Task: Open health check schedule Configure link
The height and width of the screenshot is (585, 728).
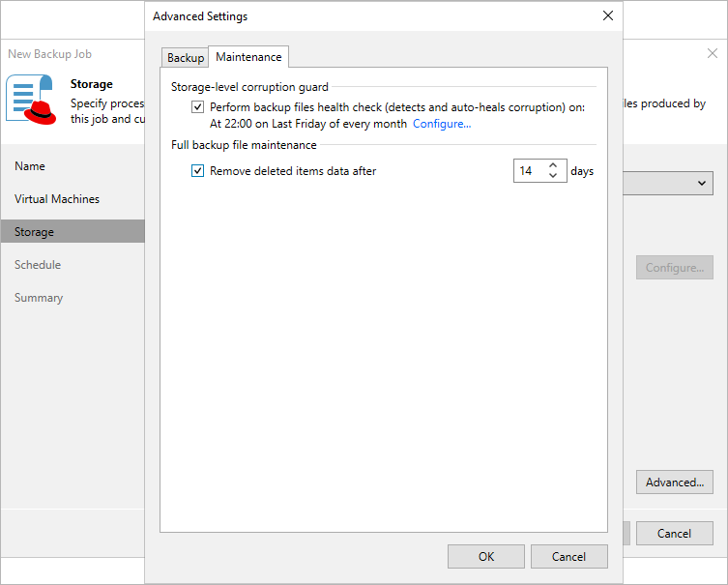Action: (x=442, y=124)
